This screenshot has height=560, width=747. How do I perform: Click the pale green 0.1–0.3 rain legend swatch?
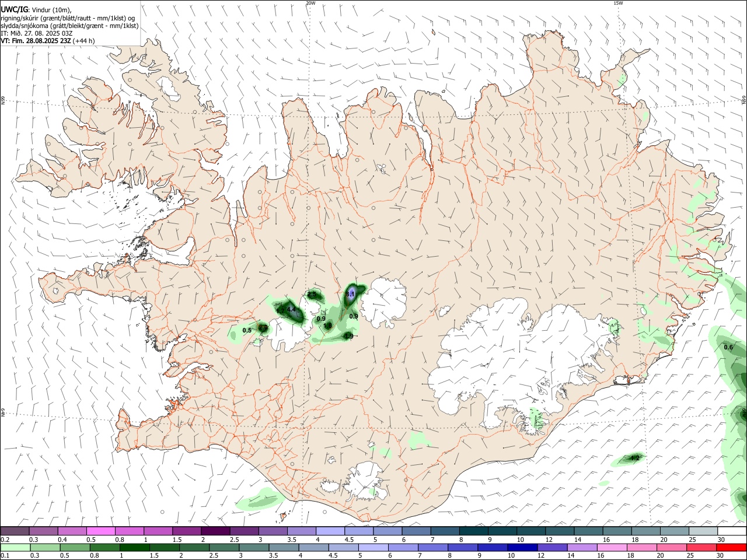point(15,547)
